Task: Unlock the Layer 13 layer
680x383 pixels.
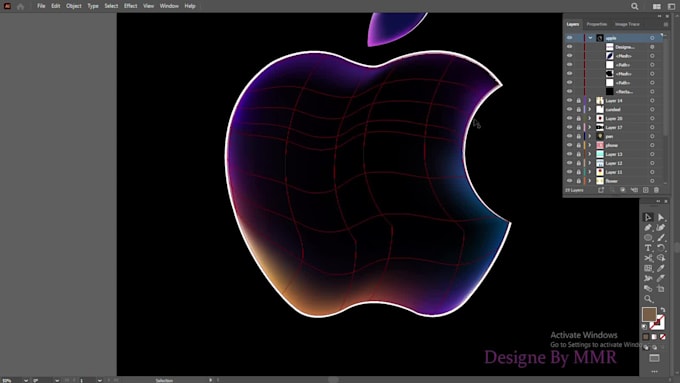Action: pyautogui.click(x=579, y=154)
